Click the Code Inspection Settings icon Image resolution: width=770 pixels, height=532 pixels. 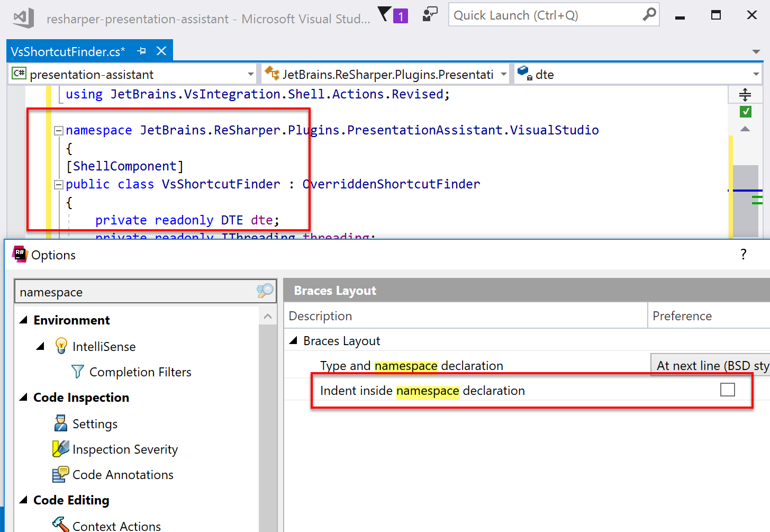click(x=61, y=423)
